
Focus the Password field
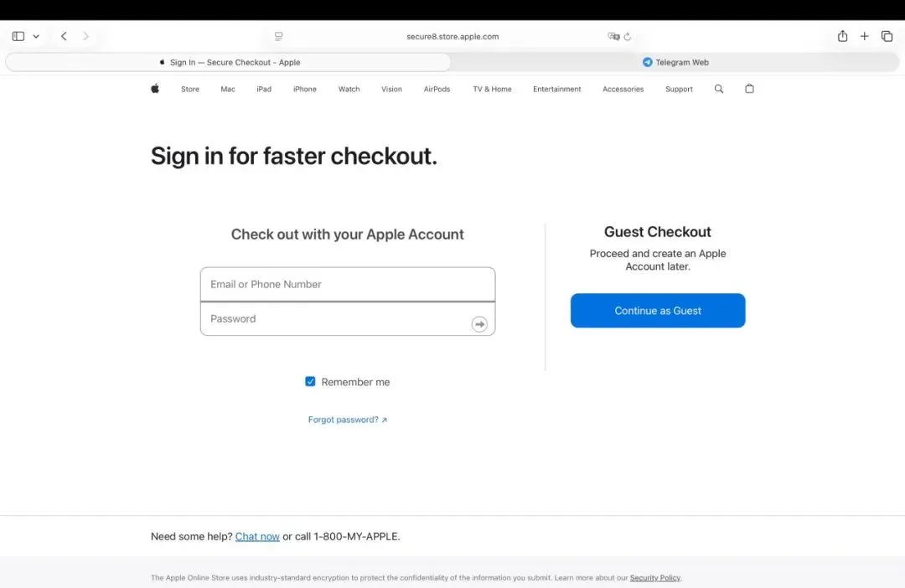[348, 318]
